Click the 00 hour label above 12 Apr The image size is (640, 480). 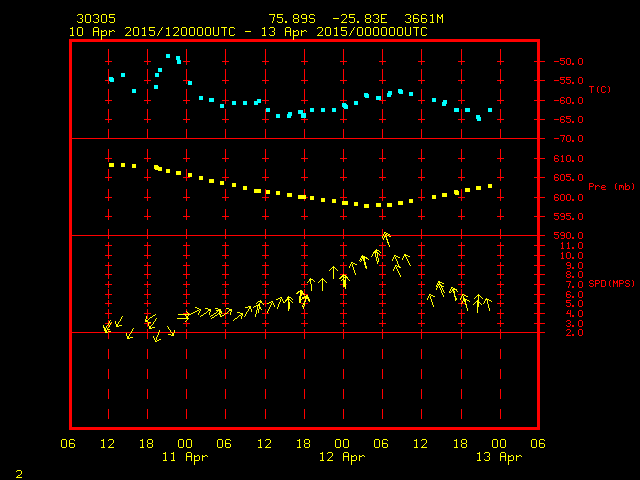[342, 444]
